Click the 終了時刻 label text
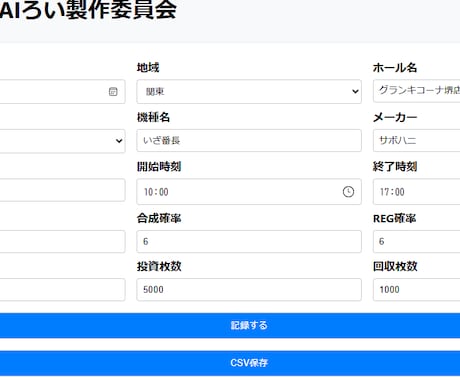The height and width of the screenshot is (380, 460). (395, 166)
